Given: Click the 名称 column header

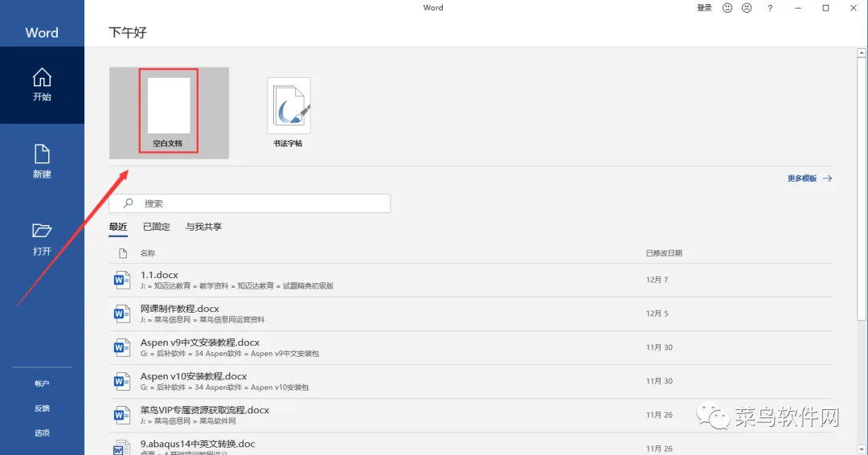Looking at the screenshot, I should click(x=147, y=253).
